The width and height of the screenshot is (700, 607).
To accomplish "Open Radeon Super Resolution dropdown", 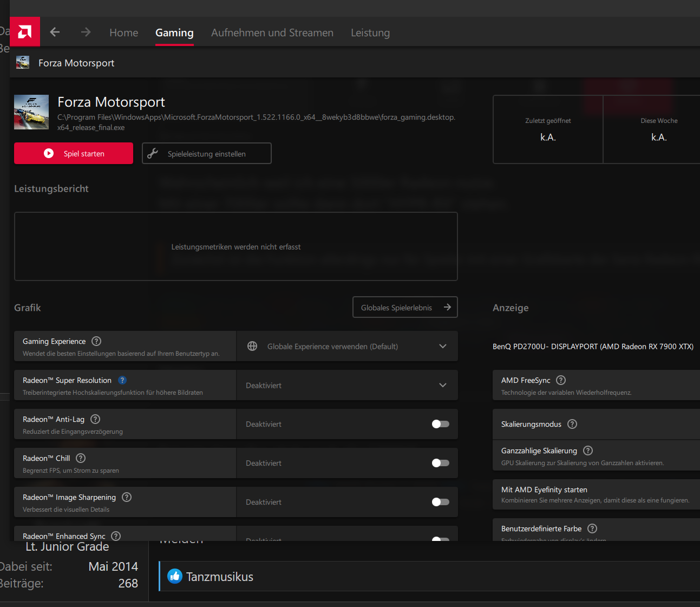I will click(x=347, y=385).
